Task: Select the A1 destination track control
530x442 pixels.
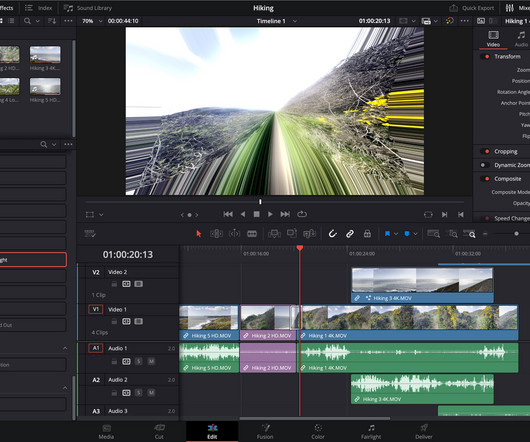Action: (96, 348)
